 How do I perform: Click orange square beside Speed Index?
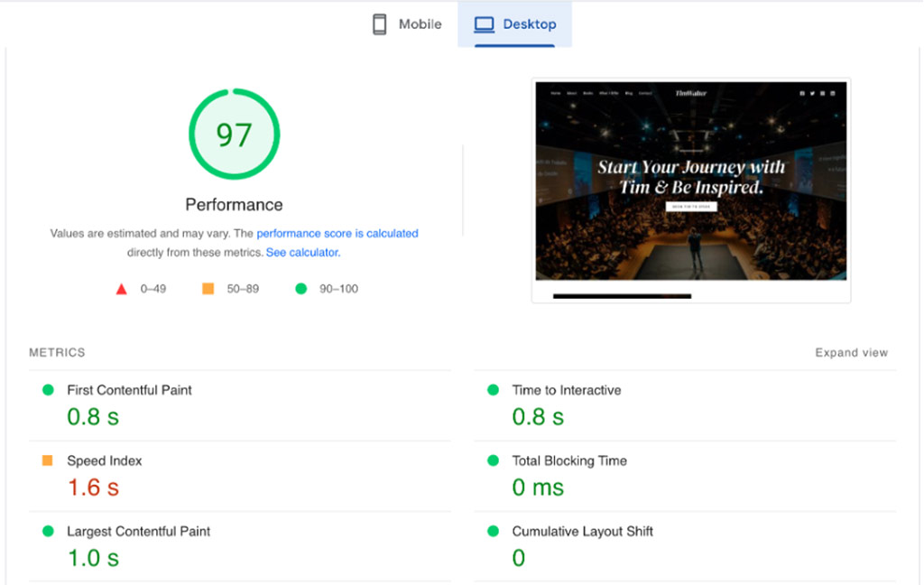coord(48,460)
